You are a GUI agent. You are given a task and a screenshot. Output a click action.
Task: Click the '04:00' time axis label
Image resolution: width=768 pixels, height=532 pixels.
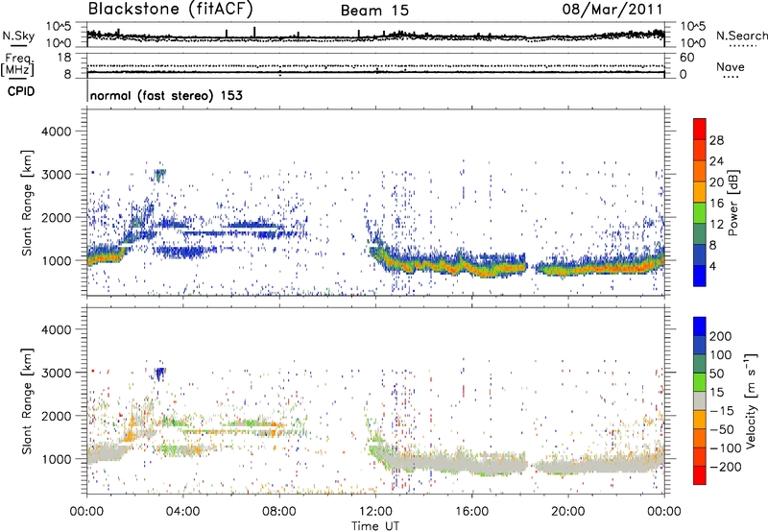coord(182,512)
